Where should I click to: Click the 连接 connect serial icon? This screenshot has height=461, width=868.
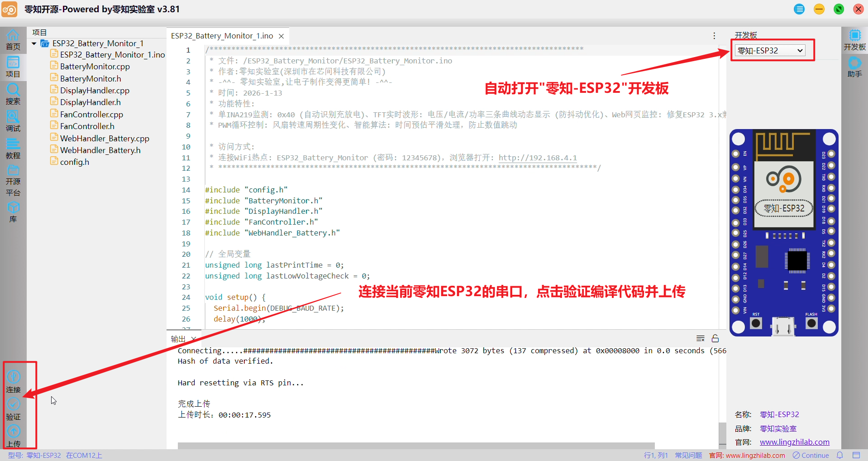(x=13, y=381)
